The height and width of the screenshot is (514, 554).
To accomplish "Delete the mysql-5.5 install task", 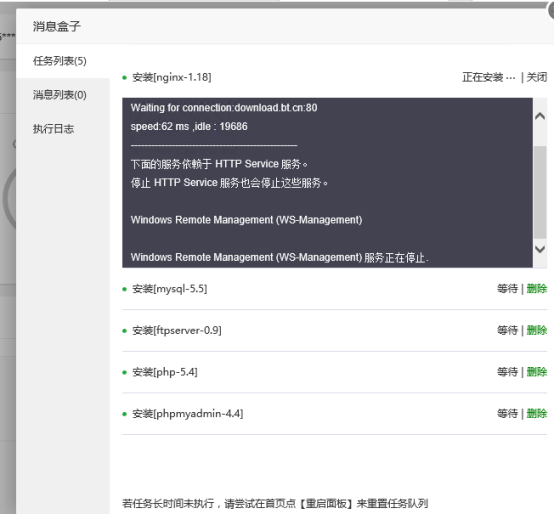I will pyautogui.click(x=537, y=289).
